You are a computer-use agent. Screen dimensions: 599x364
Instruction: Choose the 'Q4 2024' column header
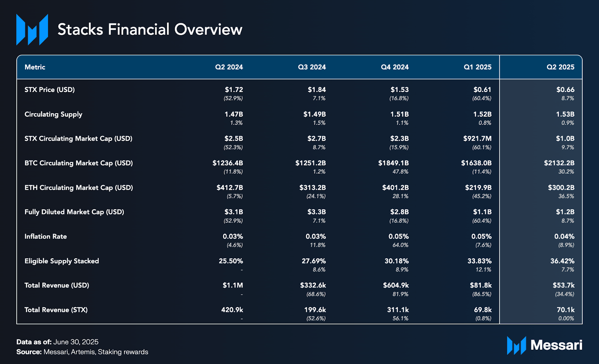(395, 67)
